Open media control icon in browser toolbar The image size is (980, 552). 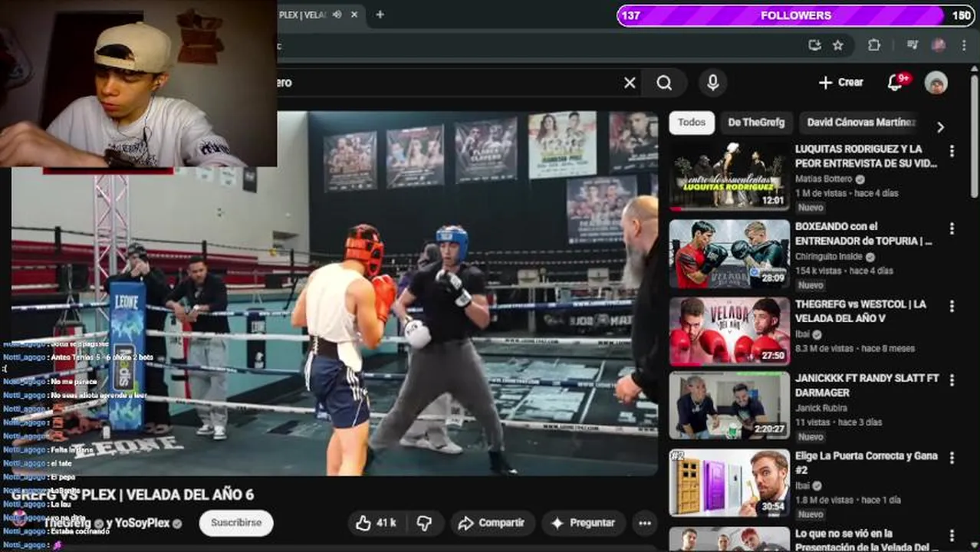912,45
